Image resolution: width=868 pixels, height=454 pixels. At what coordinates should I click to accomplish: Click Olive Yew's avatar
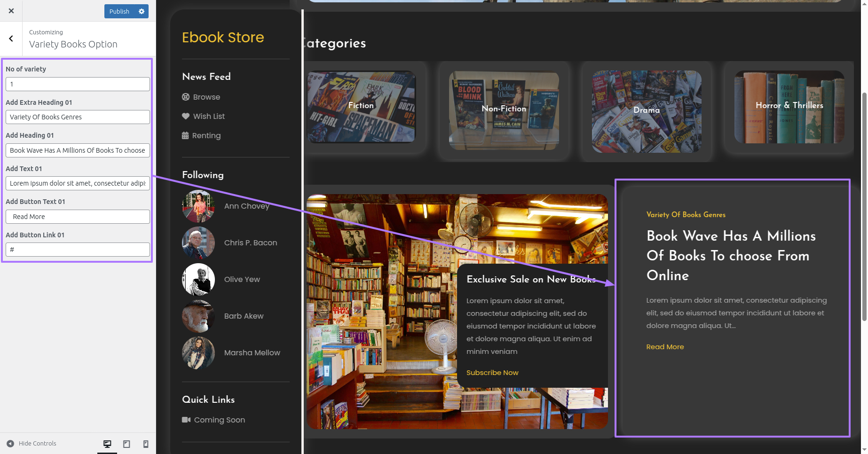pyautogui.click(x=198, y=279)
